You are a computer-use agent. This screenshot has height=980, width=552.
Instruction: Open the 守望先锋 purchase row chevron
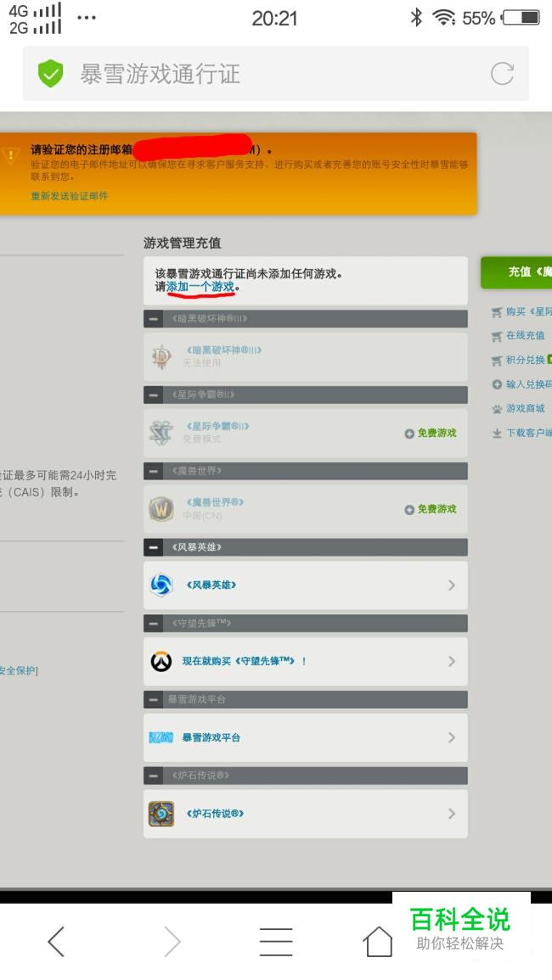point(452,661)
